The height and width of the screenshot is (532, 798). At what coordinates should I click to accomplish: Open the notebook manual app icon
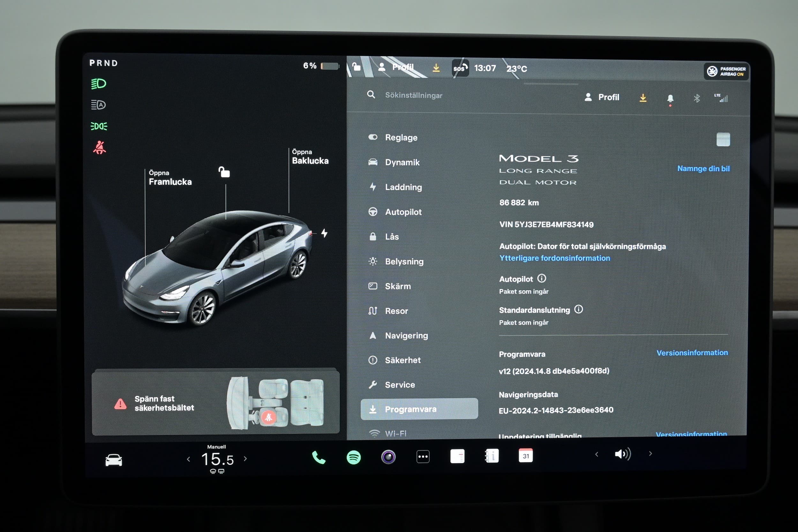click(492, 456)
